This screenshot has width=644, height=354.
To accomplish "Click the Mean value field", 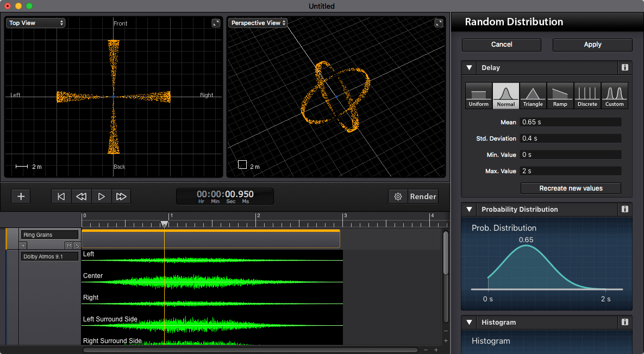I will coord(571,122).
